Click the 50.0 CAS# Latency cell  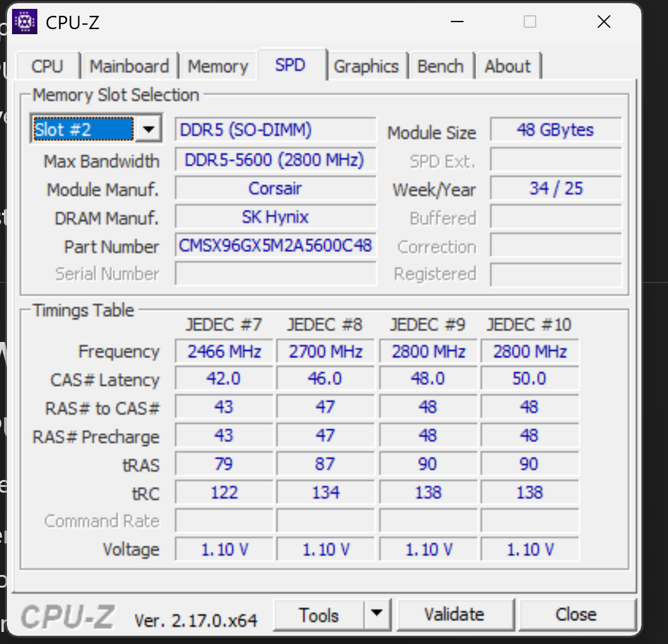[x=530, y=378]
